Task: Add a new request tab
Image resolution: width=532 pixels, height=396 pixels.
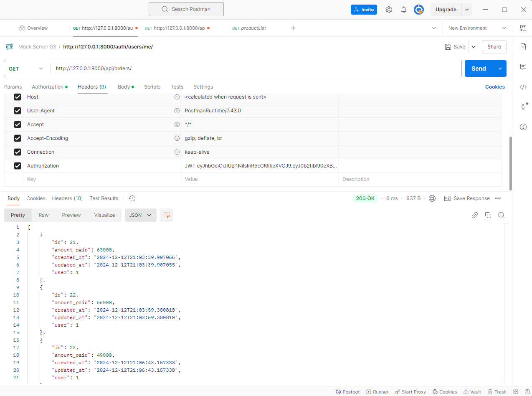Action: [293, 28]
